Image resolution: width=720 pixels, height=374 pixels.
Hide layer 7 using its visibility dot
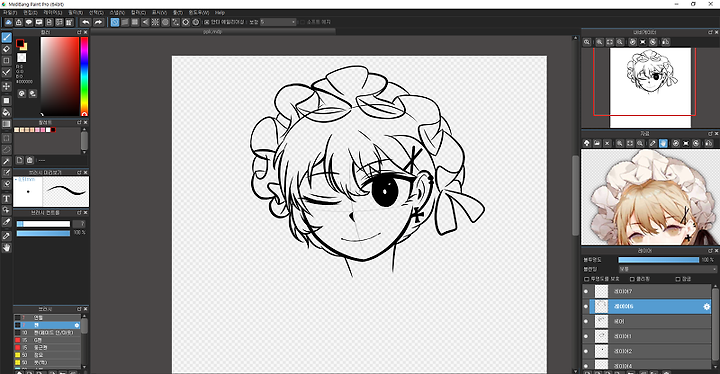coord(586,291)
